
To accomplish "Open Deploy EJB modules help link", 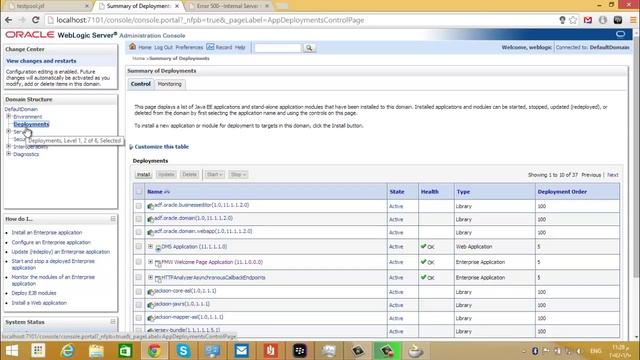I will coord(34,293).
